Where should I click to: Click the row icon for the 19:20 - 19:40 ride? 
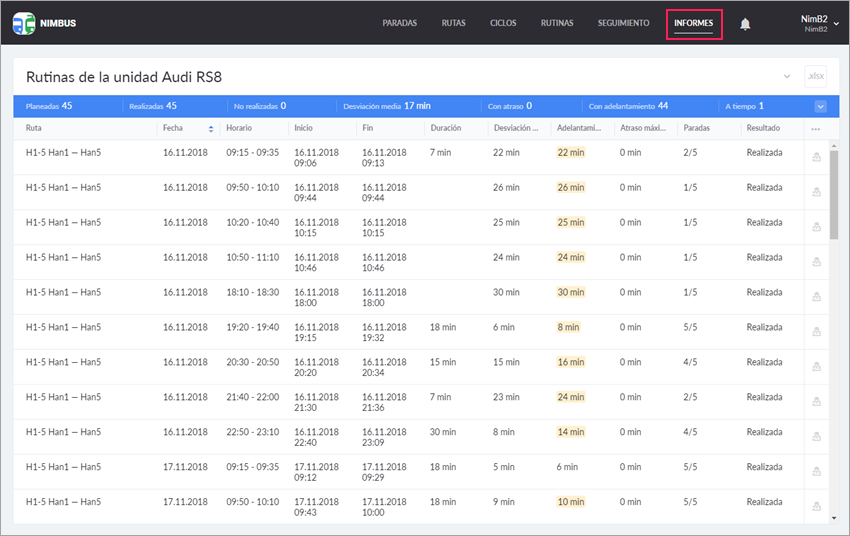(x=816, y=332)
